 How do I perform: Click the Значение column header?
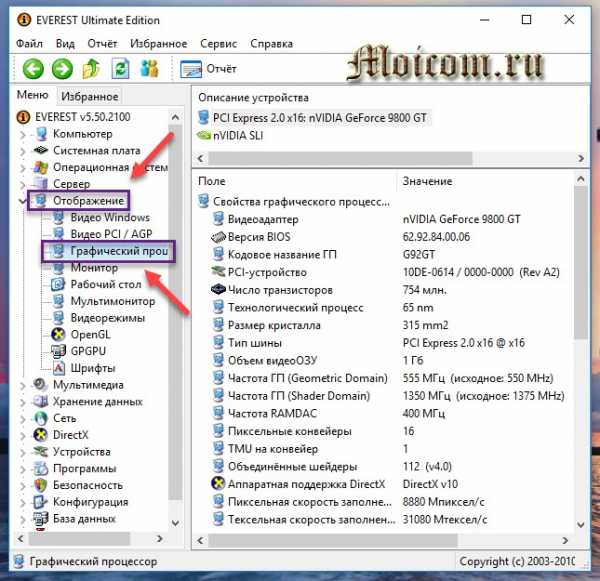(427, 181)
